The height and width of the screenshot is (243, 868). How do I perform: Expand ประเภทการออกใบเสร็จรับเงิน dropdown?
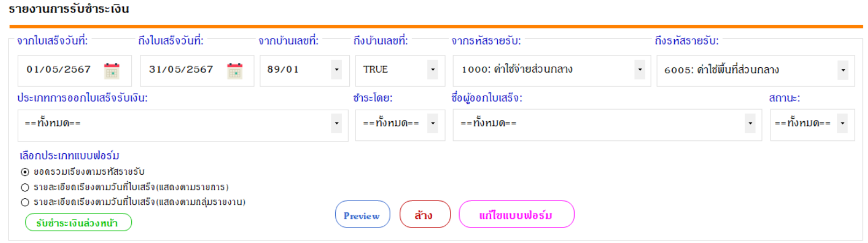[x=336, y=123]
